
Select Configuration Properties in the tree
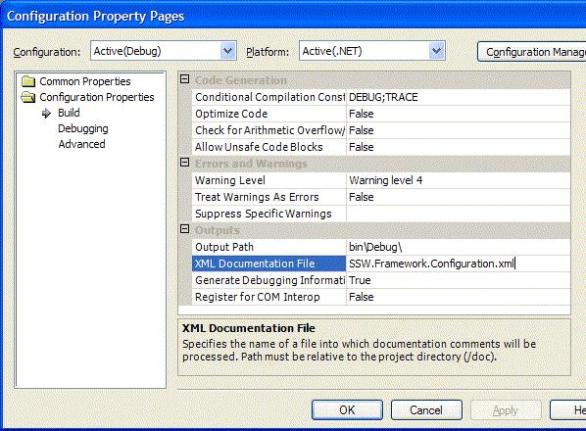coord(97,97)
